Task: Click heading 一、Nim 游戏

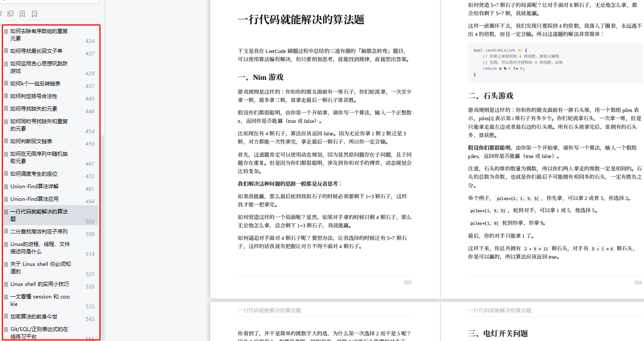Action: pyautogui.click(x=261, y=77)
